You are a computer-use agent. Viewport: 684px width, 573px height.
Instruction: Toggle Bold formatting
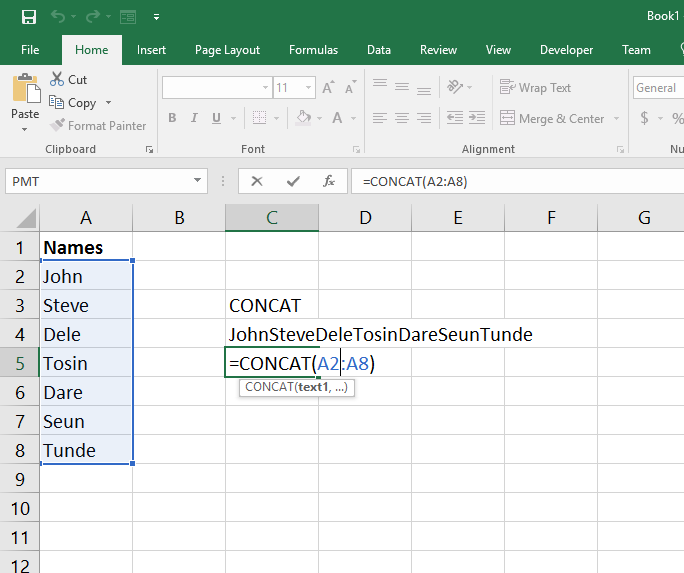172,118
